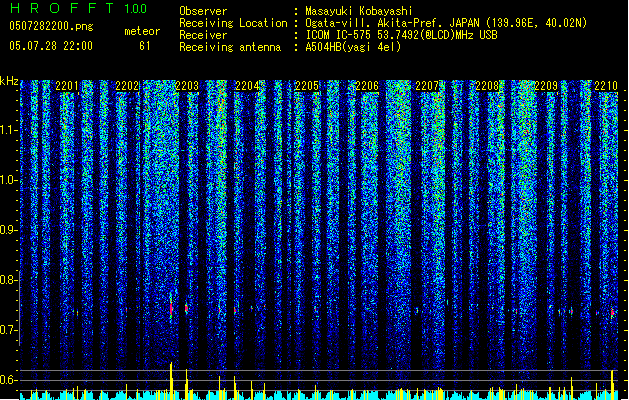Click the Receiving Location label
Screen dimensions: 629x400
[233, 23]
